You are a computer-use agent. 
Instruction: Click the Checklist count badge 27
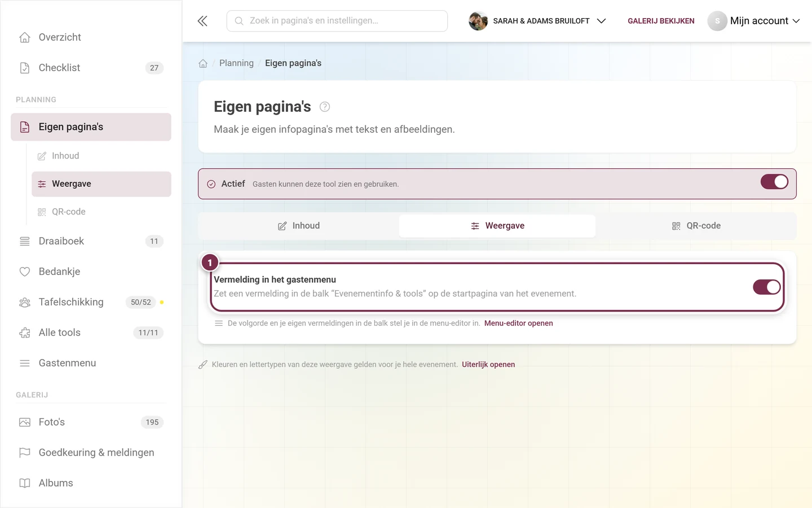point(155,68)
